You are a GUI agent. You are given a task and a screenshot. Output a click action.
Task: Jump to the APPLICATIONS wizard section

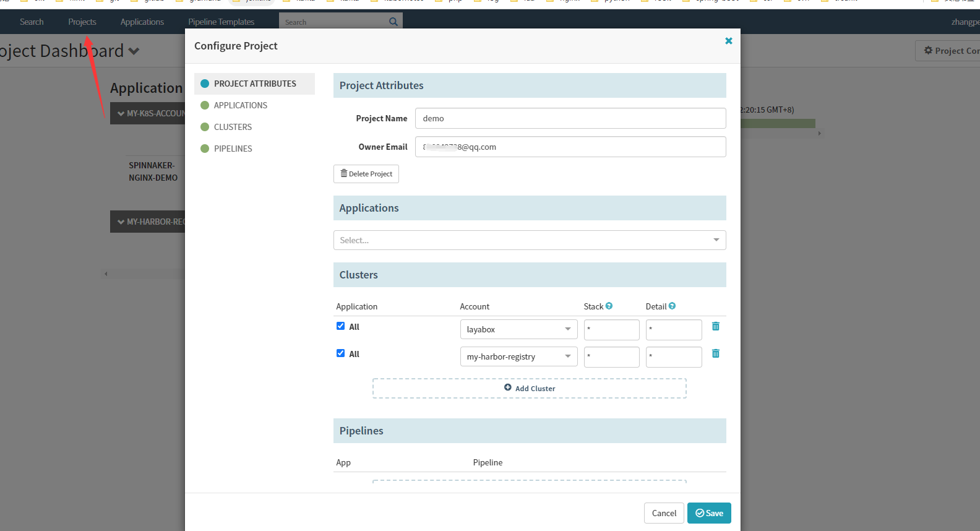[x=254, y=105]
